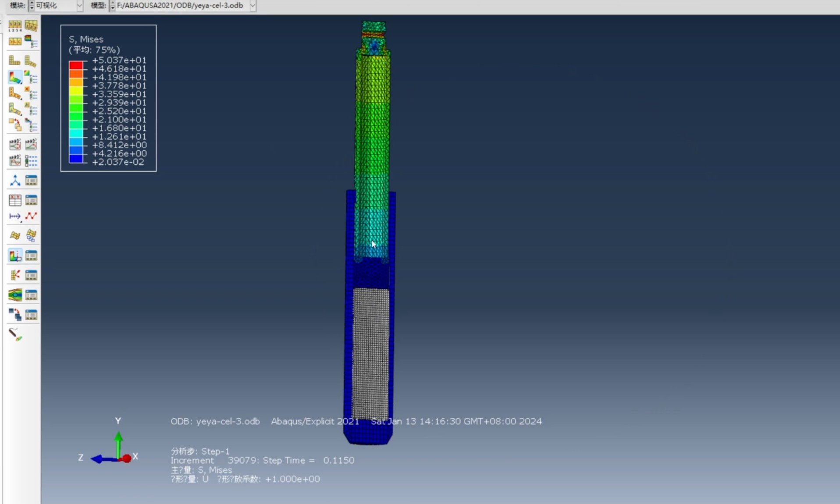
Task: Select Plot Contours on Deformed Shape
Action: pyautogui.click(x=15, y=78)
